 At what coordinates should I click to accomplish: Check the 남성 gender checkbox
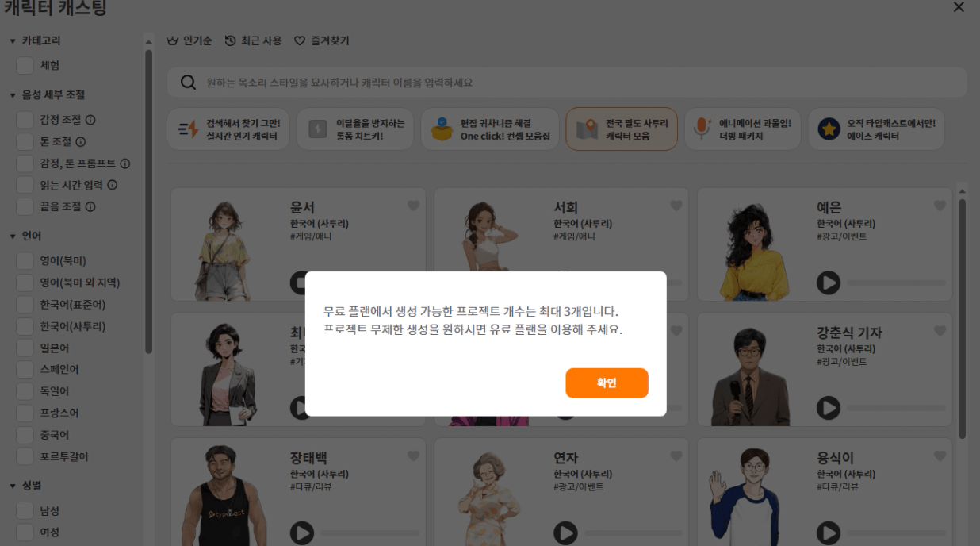pyautogui.click(x=25, y=510)
